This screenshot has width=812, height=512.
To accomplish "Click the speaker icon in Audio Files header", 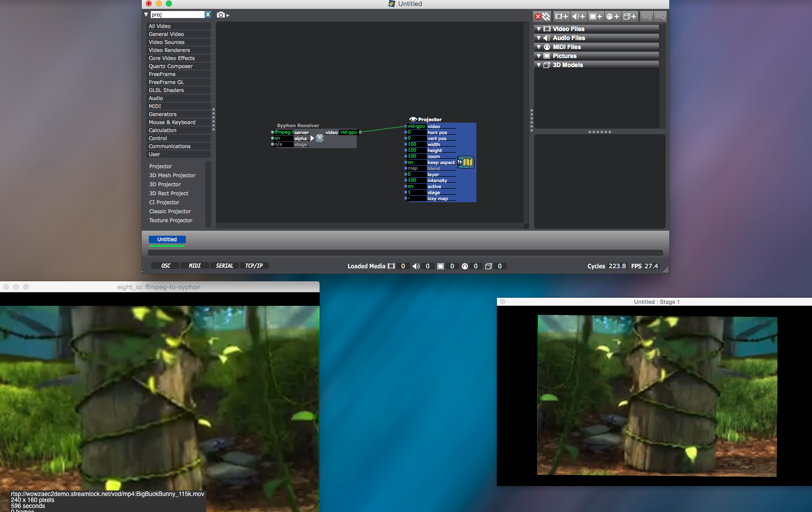I will (x=547, y=38).
